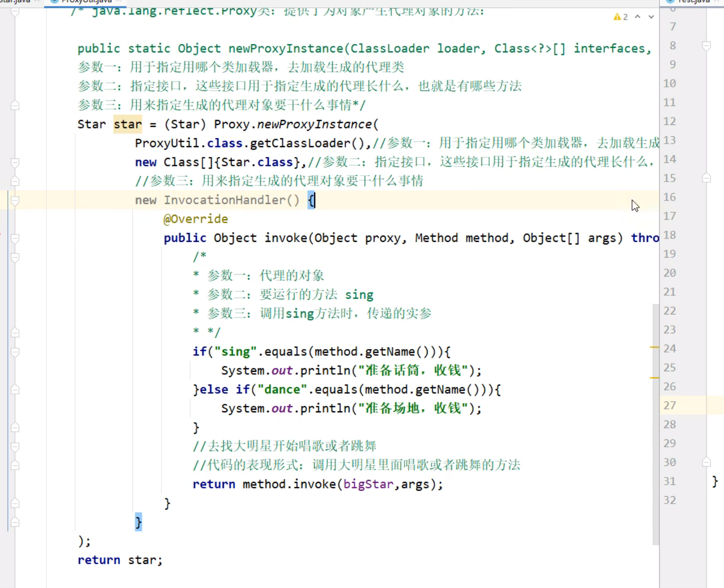
Task: Collapse the comment block fold arrow near line 7
Action: coord(15,12)
